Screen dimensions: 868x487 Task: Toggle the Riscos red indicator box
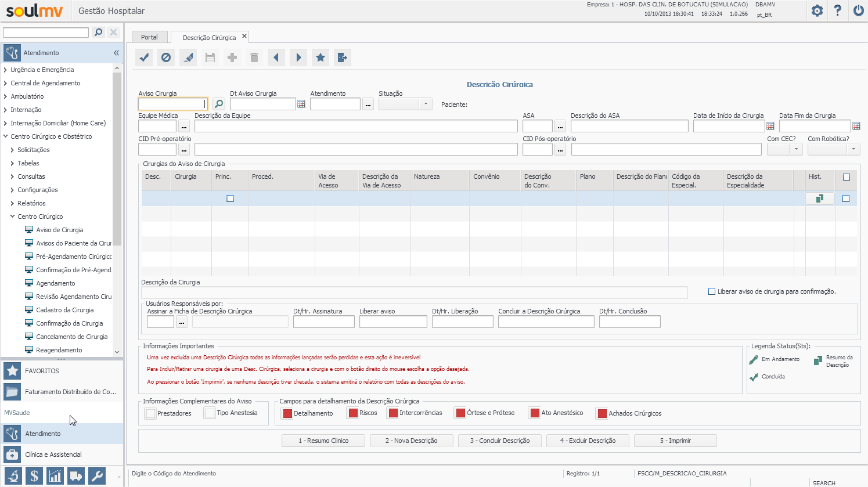click(x=353, y=413)
